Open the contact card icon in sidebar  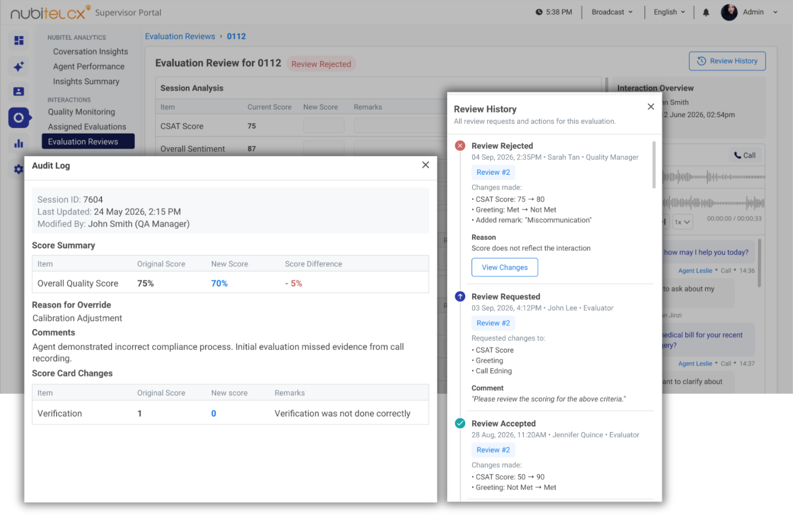[x=19, y=91]
